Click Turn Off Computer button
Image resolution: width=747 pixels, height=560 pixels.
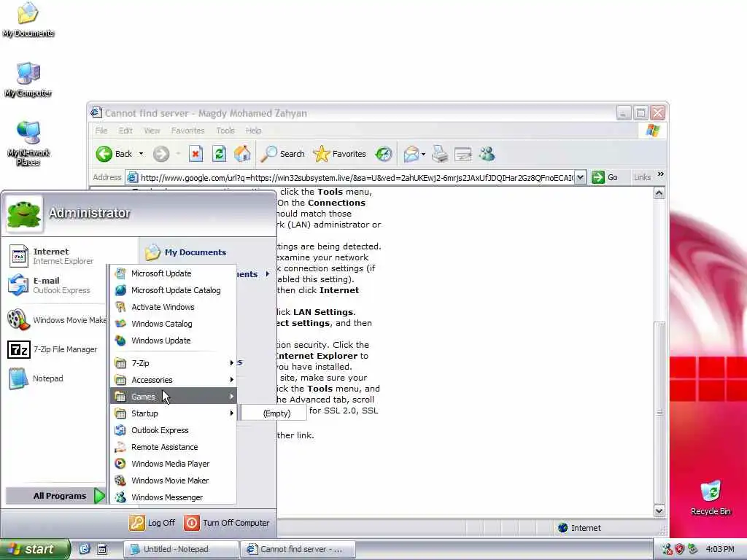[227, 523]
